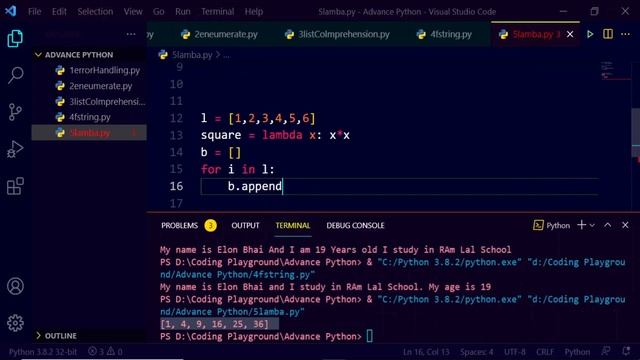Open the Help menu
Screen dimensions: 640x360
[253, 11]
